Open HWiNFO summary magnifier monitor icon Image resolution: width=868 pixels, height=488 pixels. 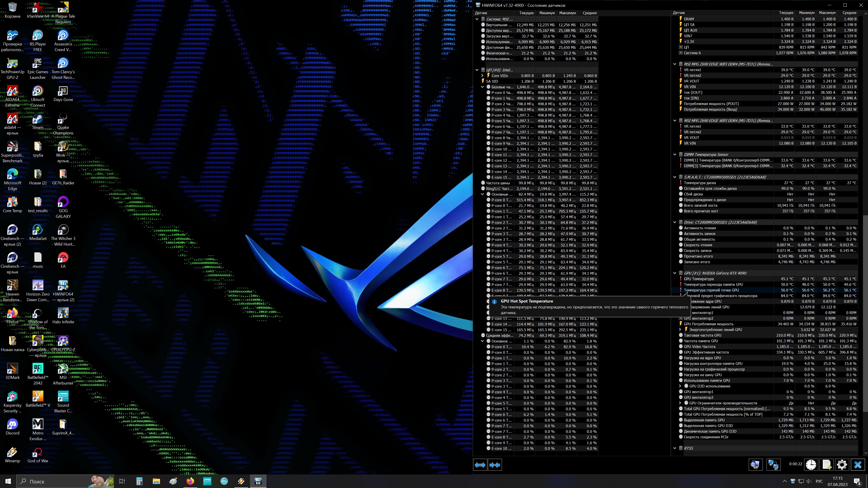tap(755, 465)
